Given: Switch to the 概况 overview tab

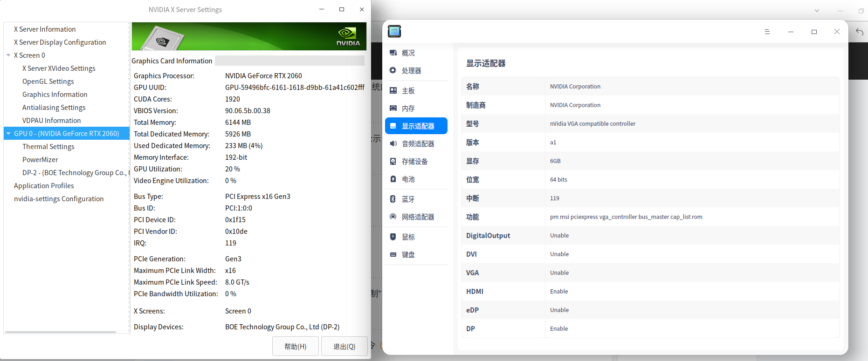Looking at the screenshot, I should (416, 53).
